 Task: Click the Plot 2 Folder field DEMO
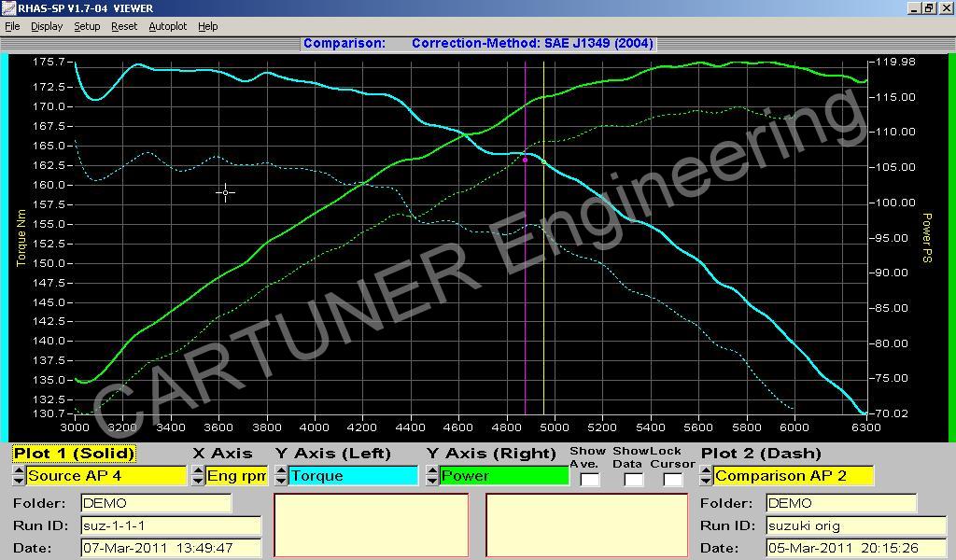coord(841,503)
